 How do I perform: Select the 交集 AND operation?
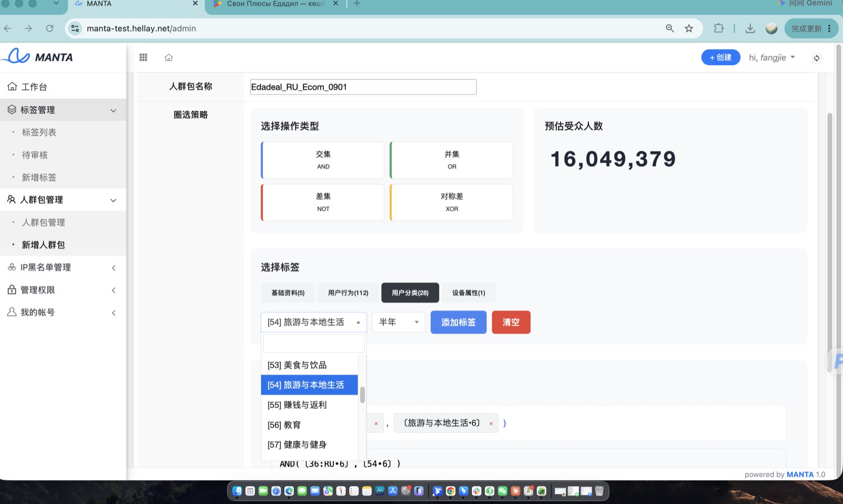(323, 160)
